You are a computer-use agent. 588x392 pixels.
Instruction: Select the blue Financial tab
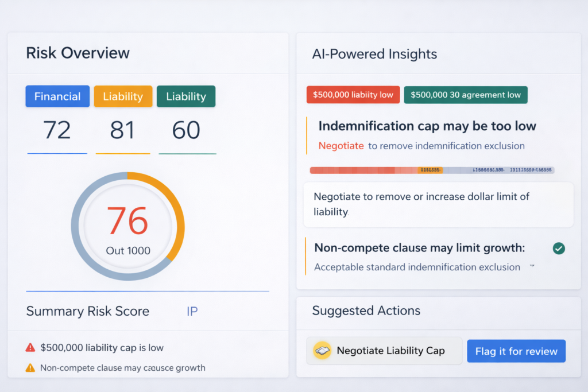coord(57,96)
